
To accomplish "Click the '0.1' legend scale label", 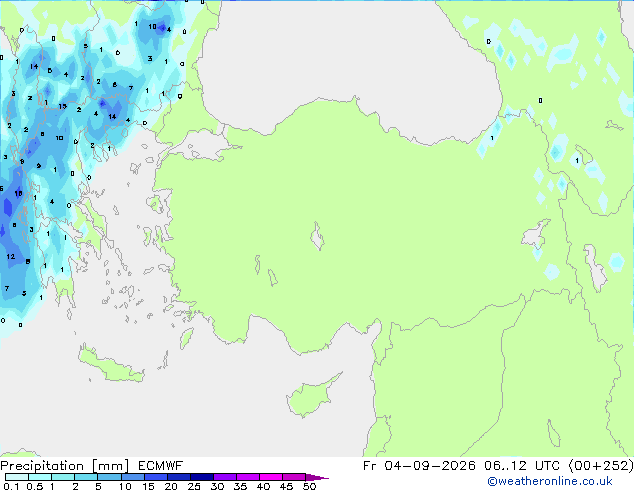I will tap(11, 486).
